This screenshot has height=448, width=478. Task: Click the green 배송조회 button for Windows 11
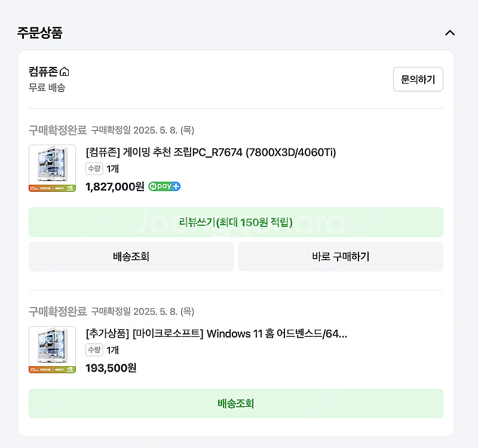click(235, 404)
